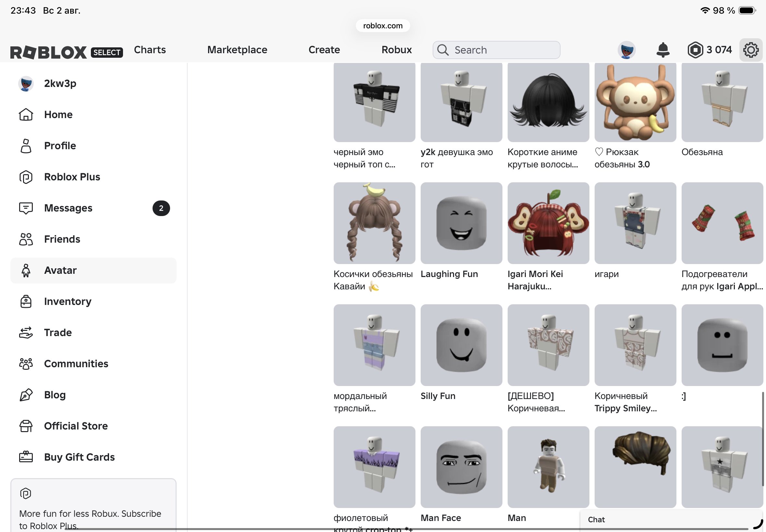Select the Marketplace tab
The width and height of the screenshot is (766, 532).
click(237, 50)
